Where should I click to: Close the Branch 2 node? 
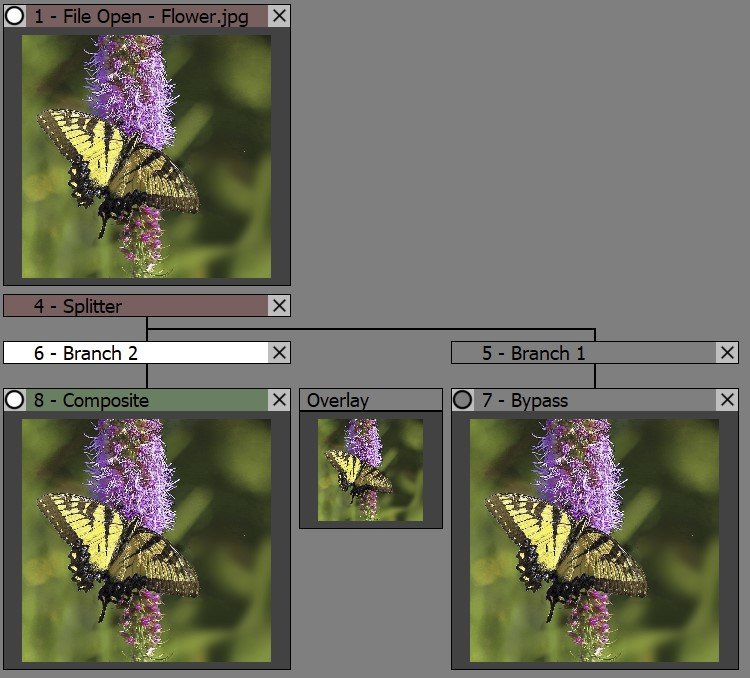pos(280,353)
